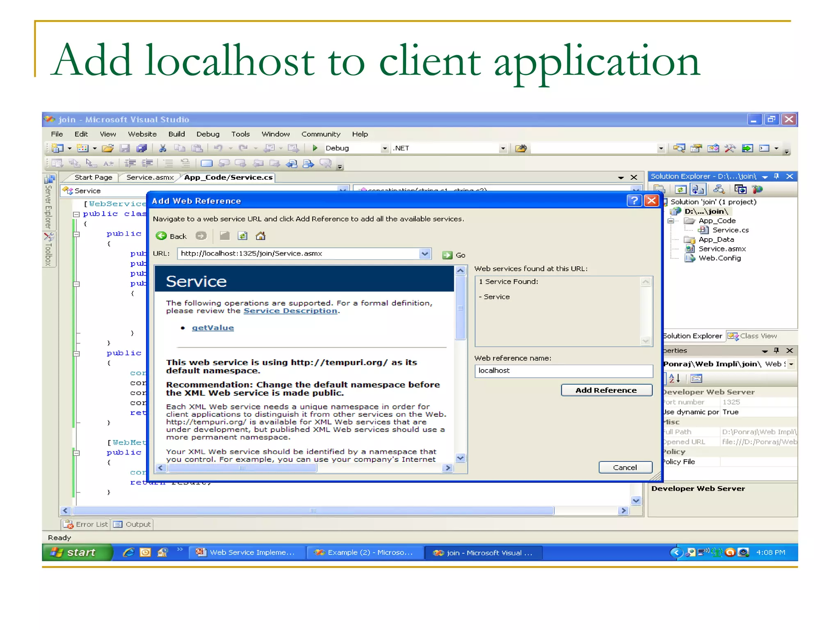Click the Home icon in Add Web Reference
The width and height of the screenshot is (840, 630).
point(260,236)
